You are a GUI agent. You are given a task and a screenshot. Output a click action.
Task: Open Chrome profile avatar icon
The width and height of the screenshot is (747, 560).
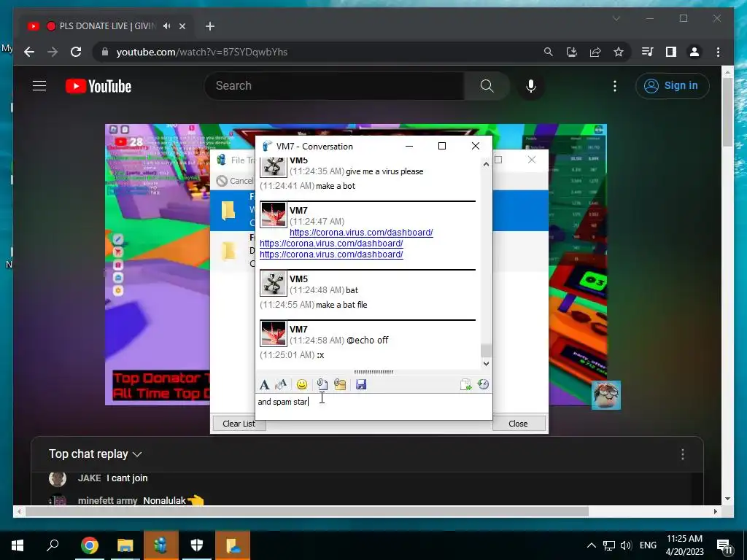(x=694, y=52)
